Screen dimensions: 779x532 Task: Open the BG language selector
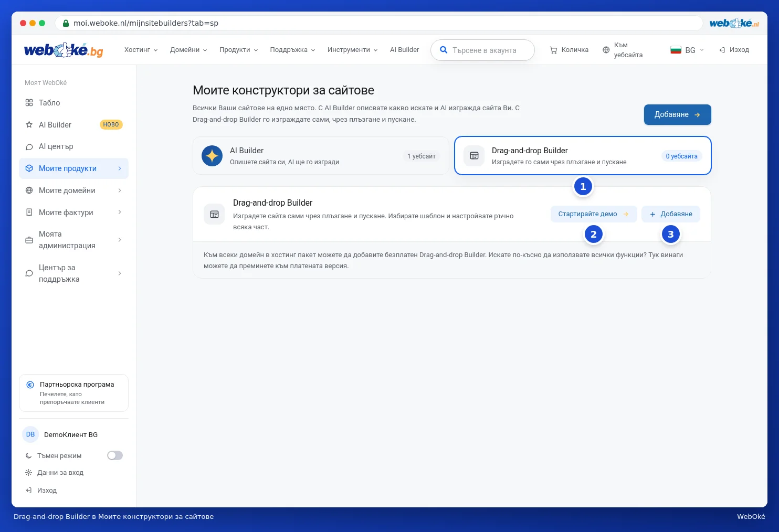pos(687,50)
